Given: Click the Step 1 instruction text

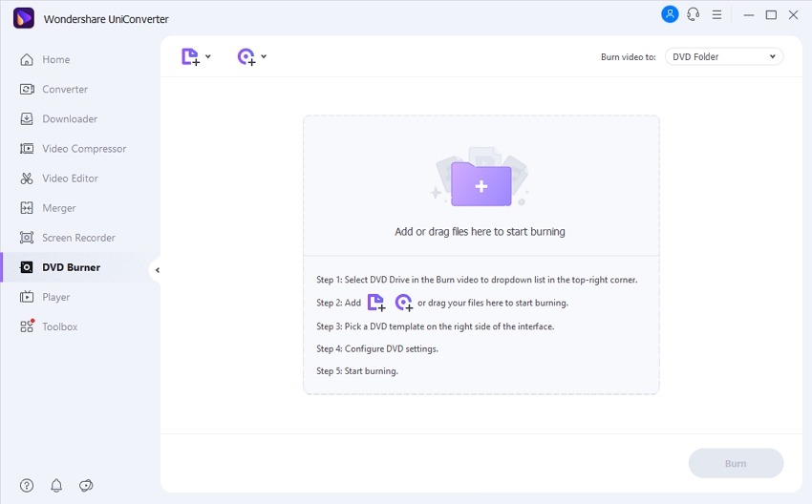Looking at the screenshot, I should 477,280.
